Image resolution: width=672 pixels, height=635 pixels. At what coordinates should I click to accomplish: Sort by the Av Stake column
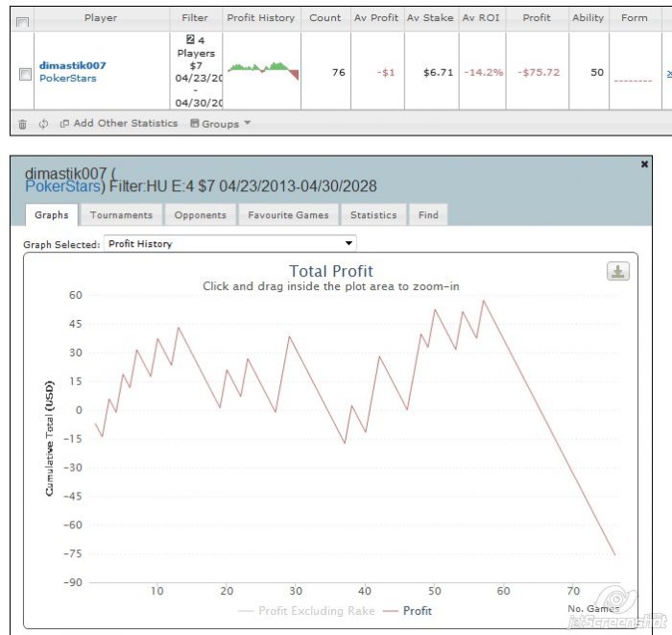click(x=430, y=18)
